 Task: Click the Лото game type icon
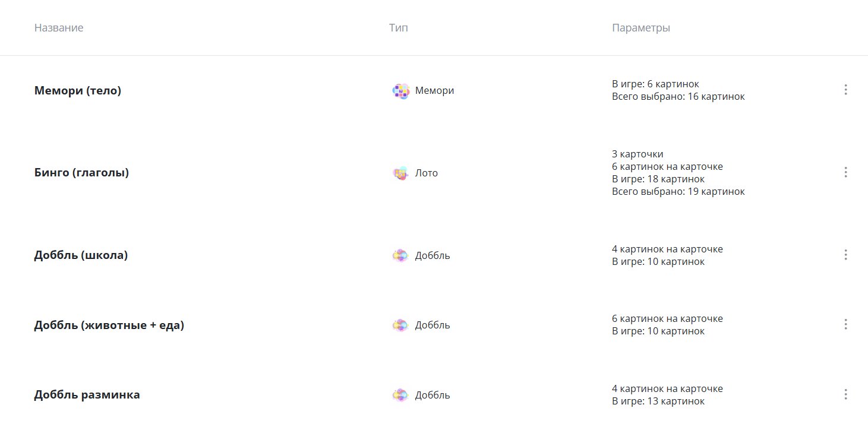[401, 173]
